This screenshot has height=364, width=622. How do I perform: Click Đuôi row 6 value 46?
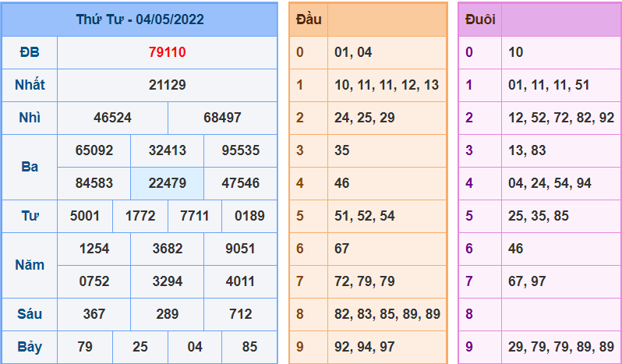pos(516,249)
